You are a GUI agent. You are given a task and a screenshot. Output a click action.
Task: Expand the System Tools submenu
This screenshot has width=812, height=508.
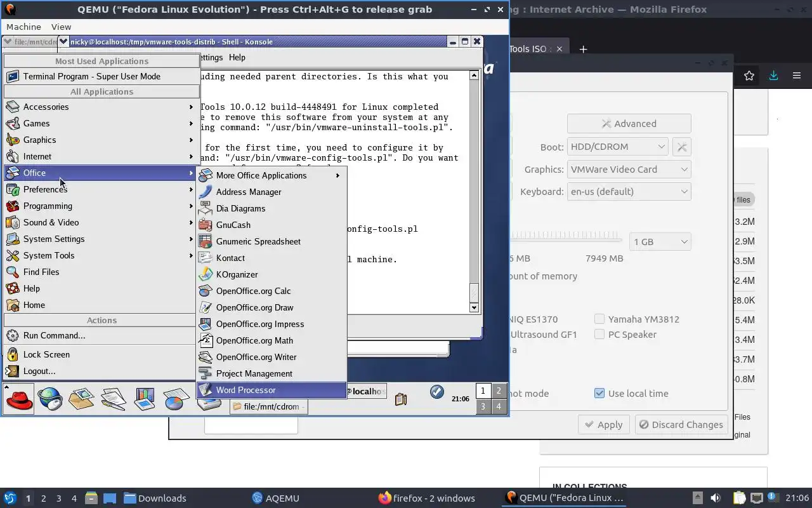tap(101, 255)
